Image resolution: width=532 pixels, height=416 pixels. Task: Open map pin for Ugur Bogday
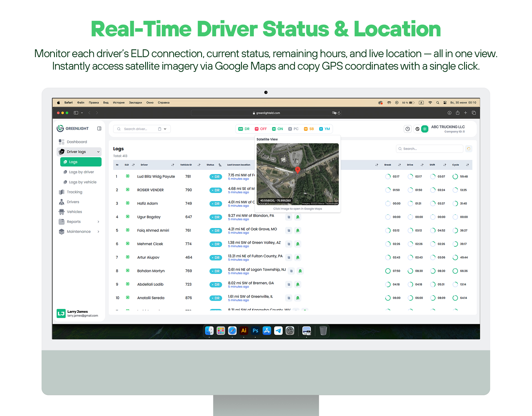(298, 217)
